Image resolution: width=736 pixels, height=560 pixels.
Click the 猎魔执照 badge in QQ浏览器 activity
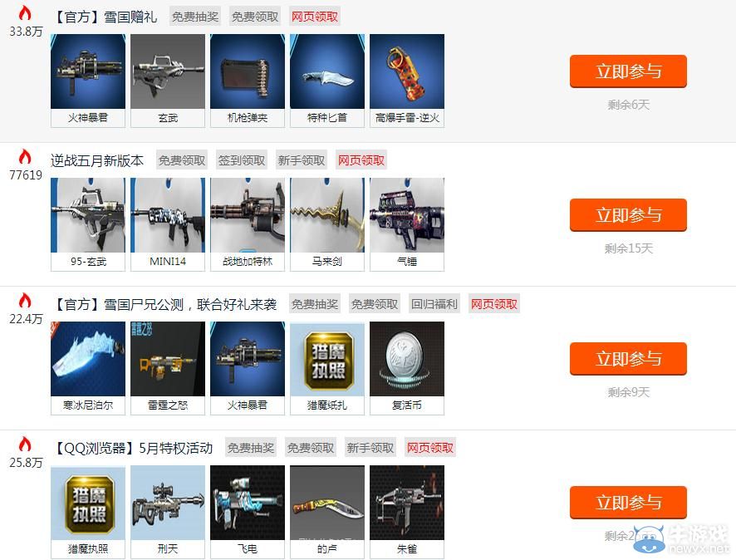point(88,503)
